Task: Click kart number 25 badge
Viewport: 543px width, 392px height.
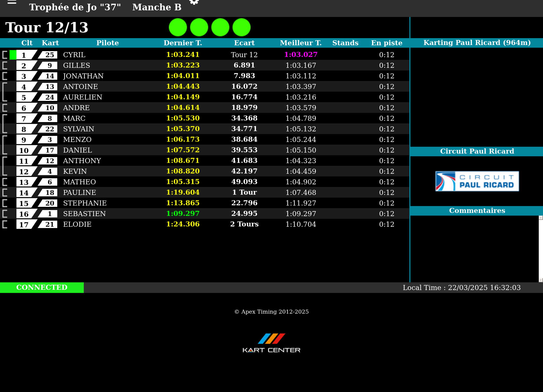Action: pos(49,55)
